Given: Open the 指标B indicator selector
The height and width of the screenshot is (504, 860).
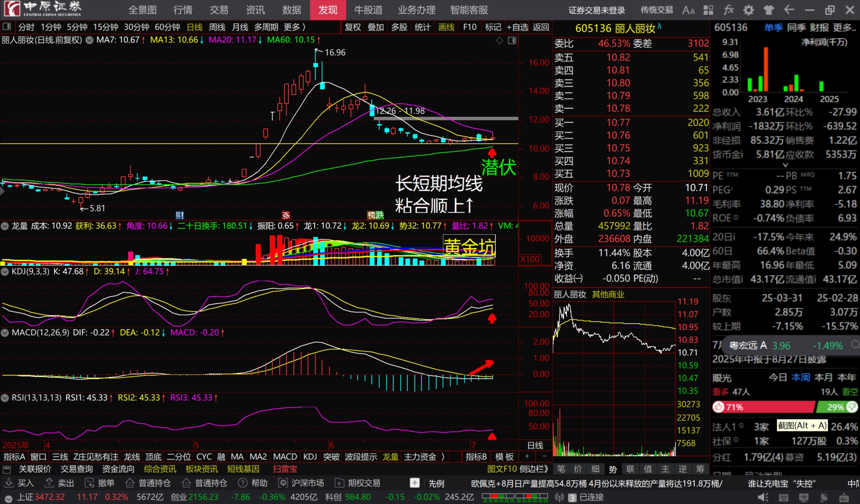Looking at the screenshot, I should point(476,457).
